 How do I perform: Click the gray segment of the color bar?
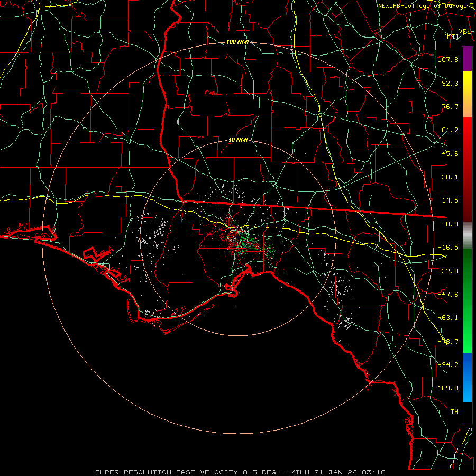pyautogui.click(x=467, y=235)
